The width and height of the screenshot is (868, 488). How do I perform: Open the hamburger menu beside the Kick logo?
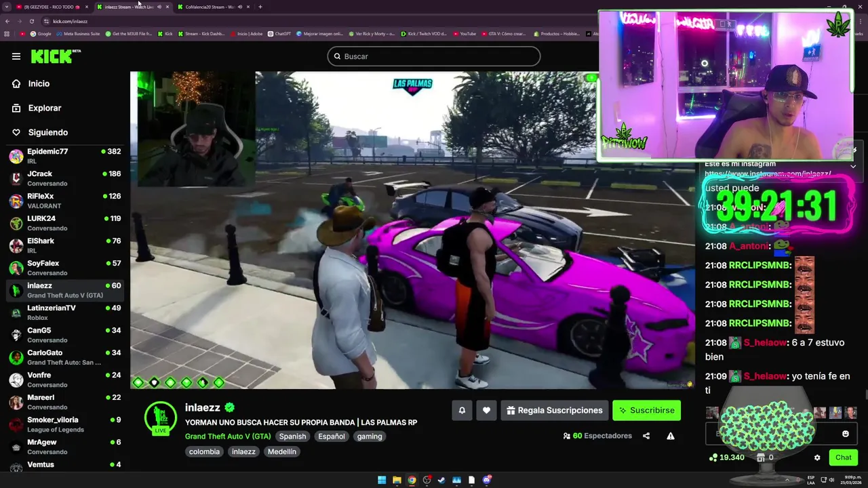pos(16,56)
